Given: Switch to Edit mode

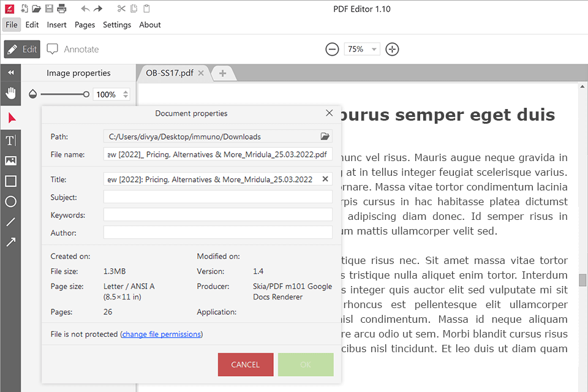Looking at the screenshot, I should tap(22, 49).
